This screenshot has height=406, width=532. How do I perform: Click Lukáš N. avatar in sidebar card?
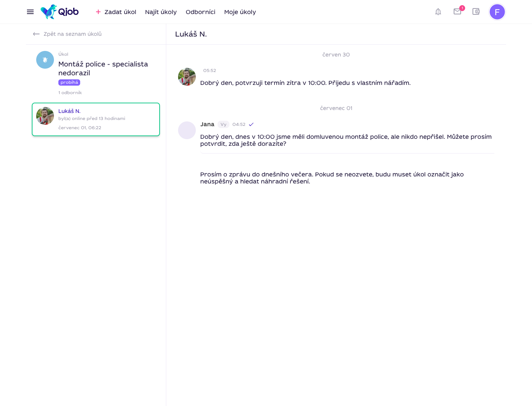(45, 116)
